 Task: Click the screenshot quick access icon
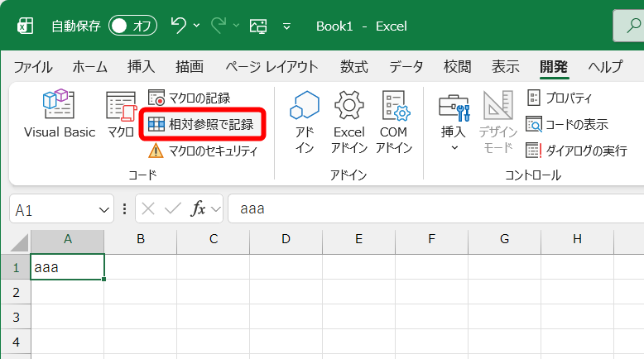point(258,26)
